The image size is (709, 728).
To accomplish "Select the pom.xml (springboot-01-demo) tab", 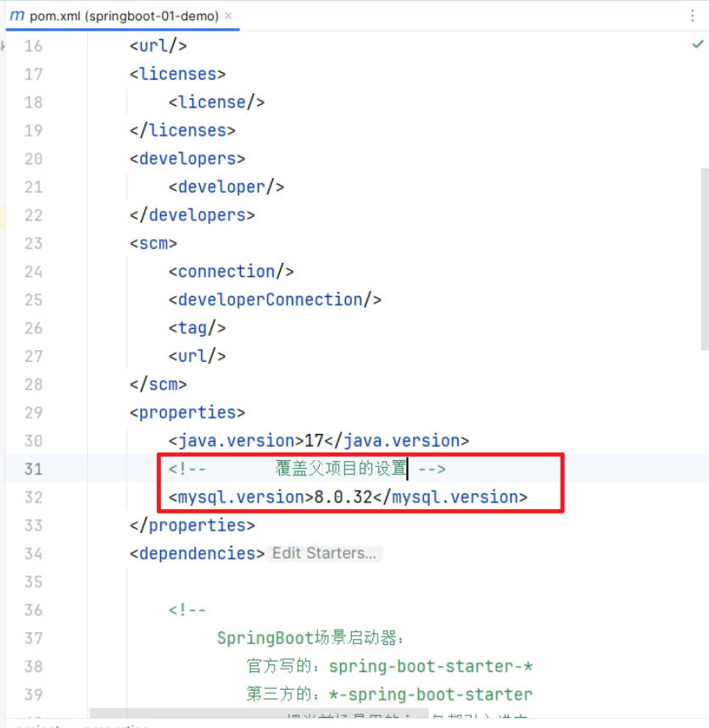I will (124, 15).
